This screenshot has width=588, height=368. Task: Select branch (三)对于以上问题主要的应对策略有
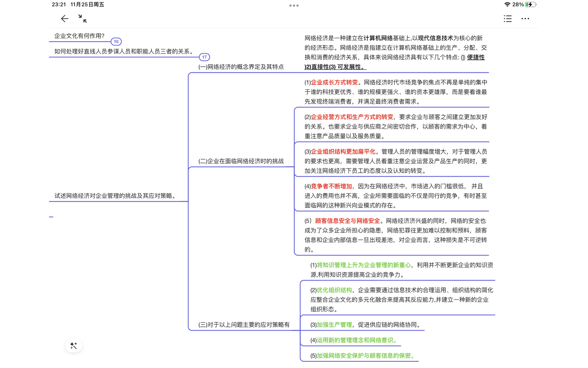pos(244,325)
